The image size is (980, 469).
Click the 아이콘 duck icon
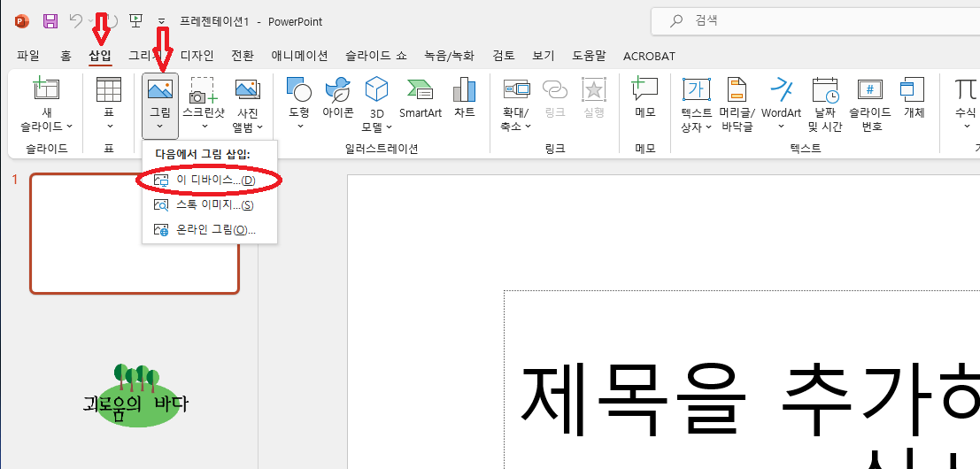coord(338,90)
